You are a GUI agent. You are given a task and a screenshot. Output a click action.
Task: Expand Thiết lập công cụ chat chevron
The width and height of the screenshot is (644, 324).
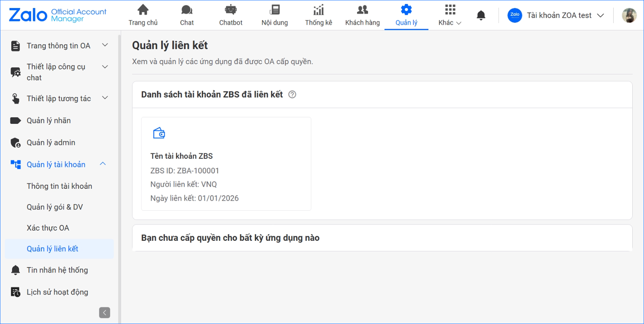click(x=105, y=67)
